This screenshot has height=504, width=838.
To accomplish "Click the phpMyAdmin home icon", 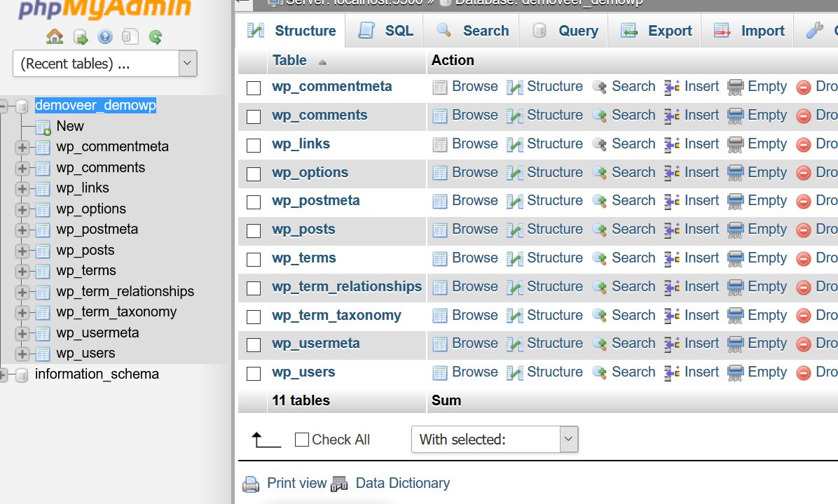I will point(55,36).
